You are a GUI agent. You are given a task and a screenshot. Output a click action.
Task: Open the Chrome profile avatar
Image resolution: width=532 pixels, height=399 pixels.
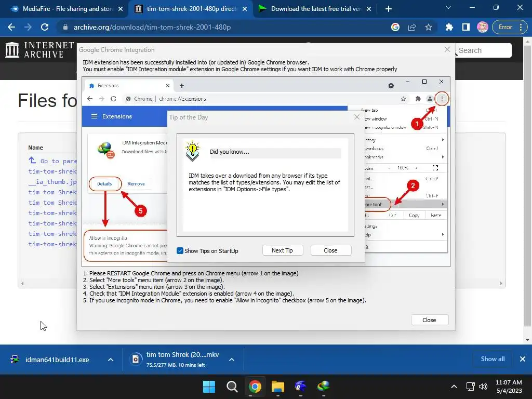(483, 27)
